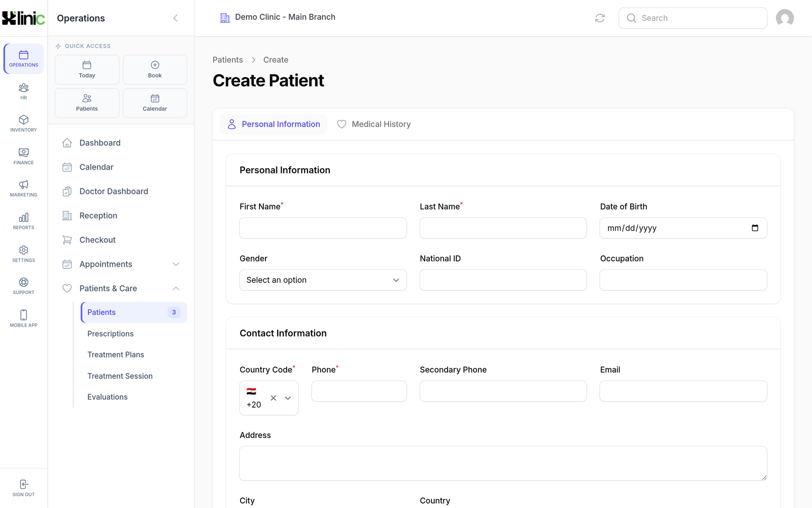Image resolution: width=812 pixels, height=508 pixels.
Task: Click the Sign Out icon
Action: point(23,488)
